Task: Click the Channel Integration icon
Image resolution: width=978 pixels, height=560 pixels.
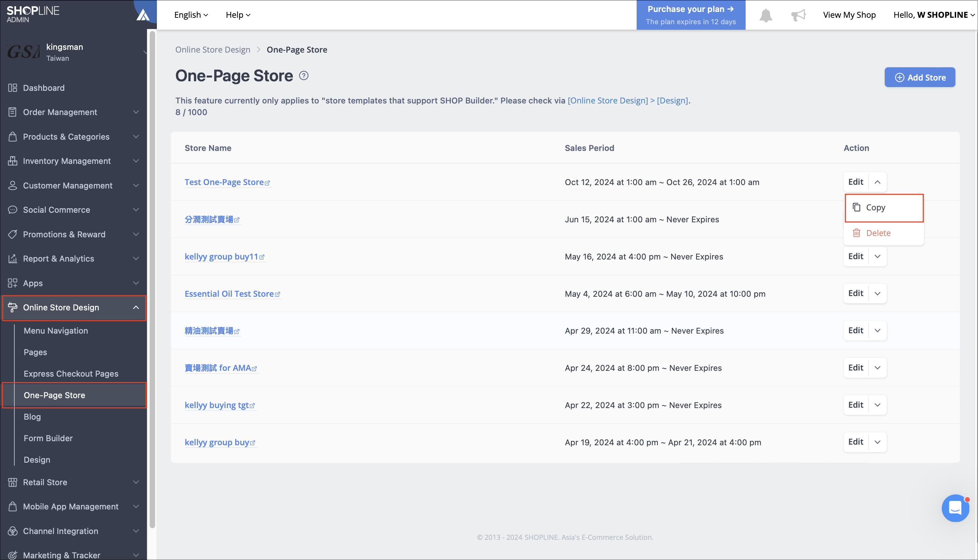Action: 12,531
